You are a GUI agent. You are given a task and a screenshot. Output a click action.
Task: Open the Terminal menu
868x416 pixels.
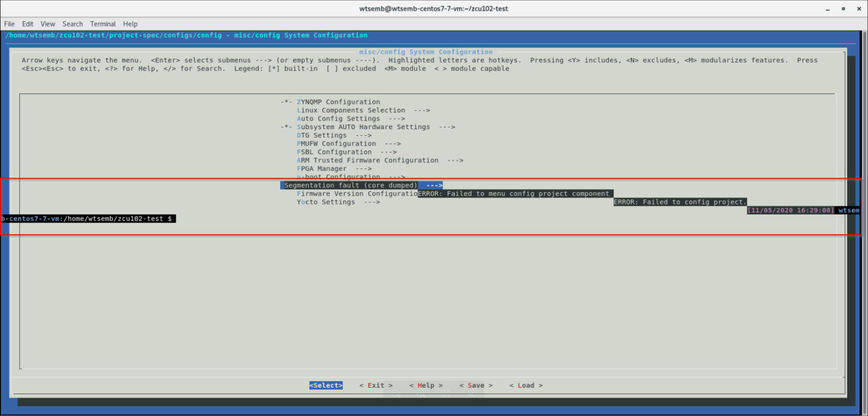click(x=103, y=24)
